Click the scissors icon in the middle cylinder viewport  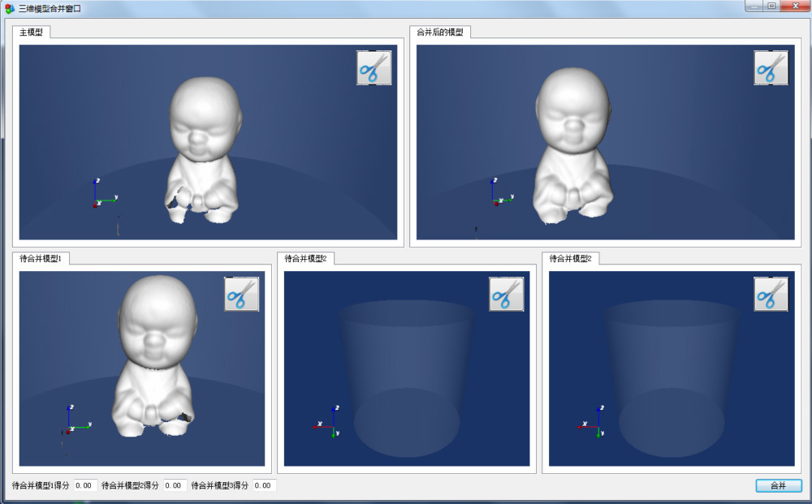tap(507, 294)
